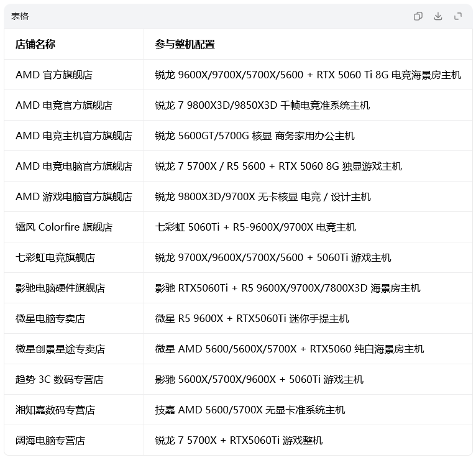Select the 七彩虹电竞旗舰店 row
Image resolution: width=476 pixels, height=460 pixels.
click(x=238, y=257)
